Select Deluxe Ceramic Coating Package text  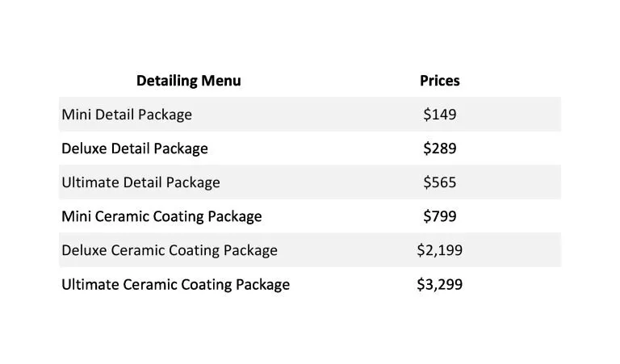point(170,250)
